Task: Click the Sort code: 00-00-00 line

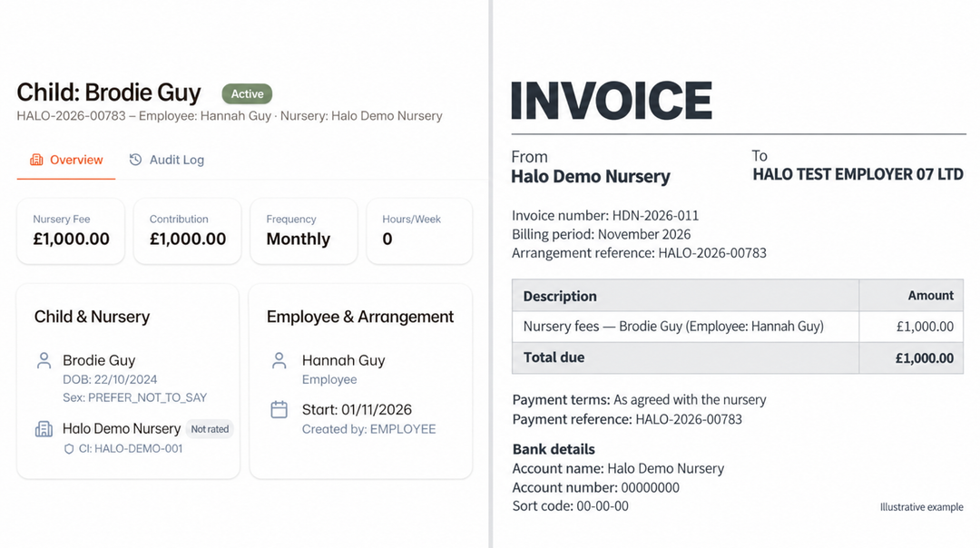Action: [570, 506]
